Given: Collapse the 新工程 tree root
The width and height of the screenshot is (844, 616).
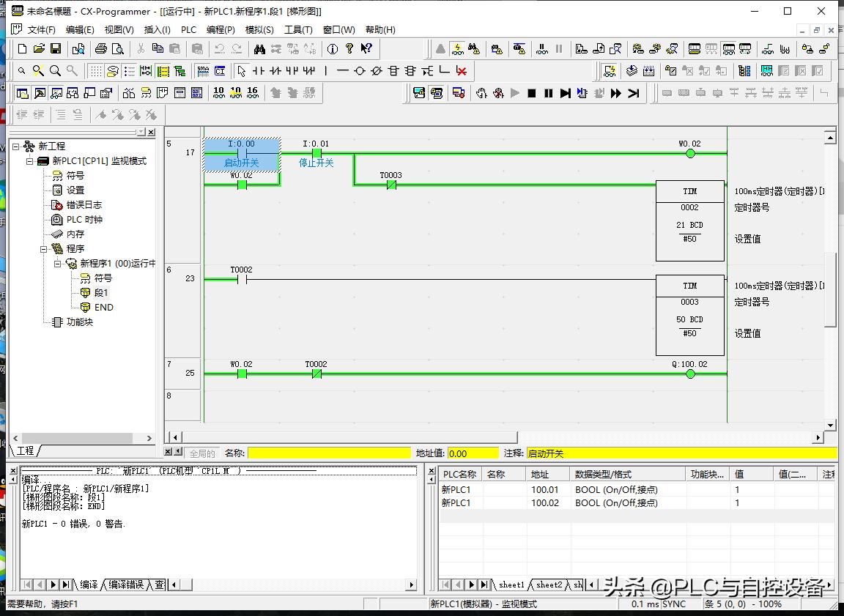Looking at the screenshot, I should click(15, 146).
